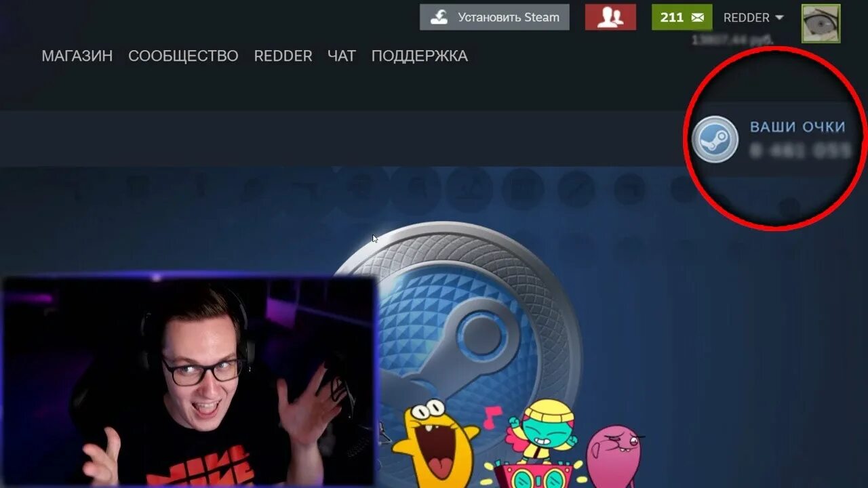868x488 pixels.
Task: Open the friends activity red icon button
Action: coord(610,18)
